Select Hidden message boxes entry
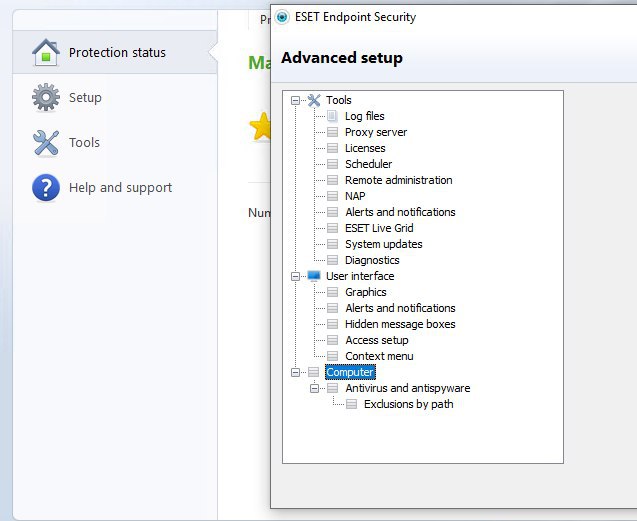637x521 pixels. coord(400,324)
